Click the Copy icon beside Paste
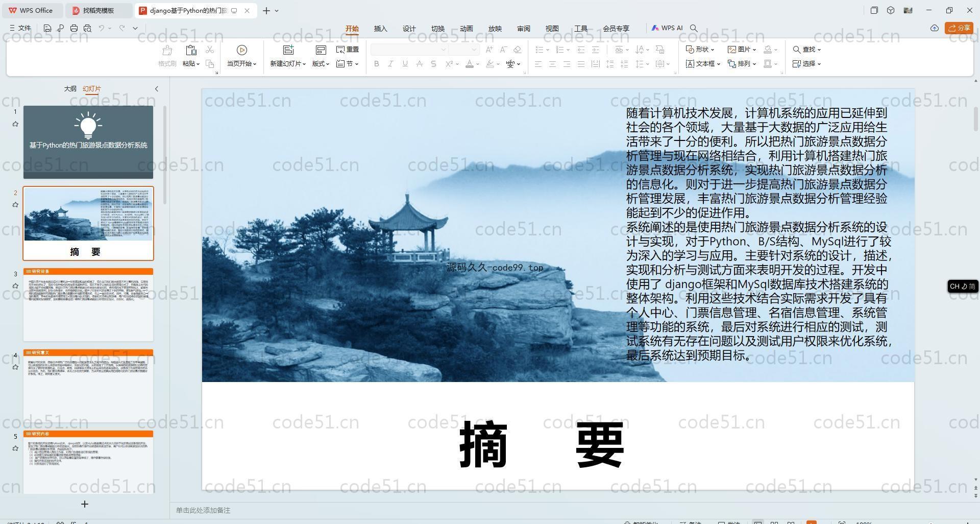The height and width of the screenshot is (524, 980). pyautogui.click(x=210, y=64)
